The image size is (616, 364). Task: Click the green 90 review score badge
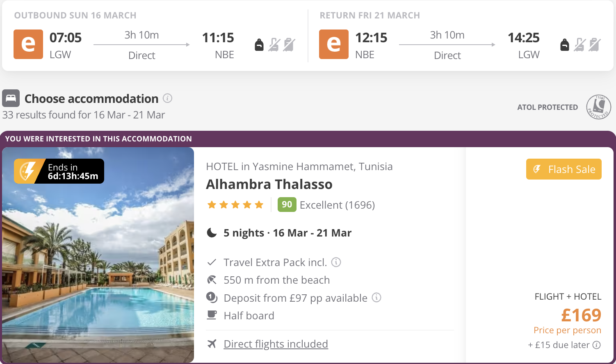coord(287,205)
